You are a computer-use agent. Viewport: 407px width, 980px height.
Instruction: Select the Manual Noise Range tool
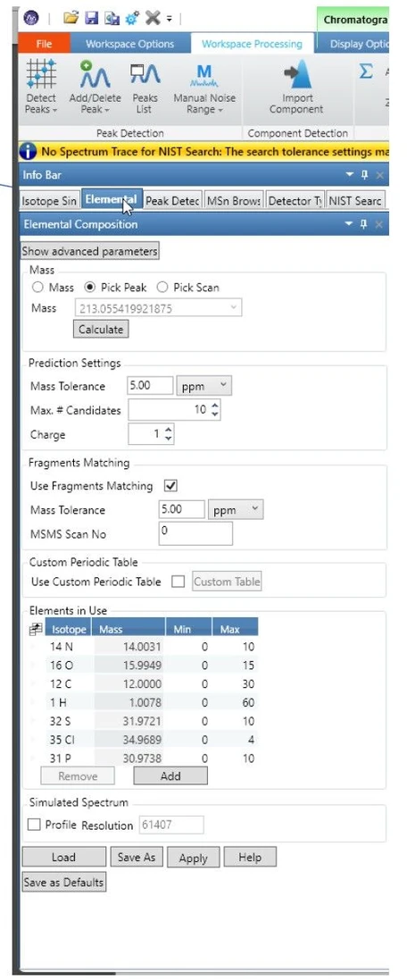click(x=204, y=87)
